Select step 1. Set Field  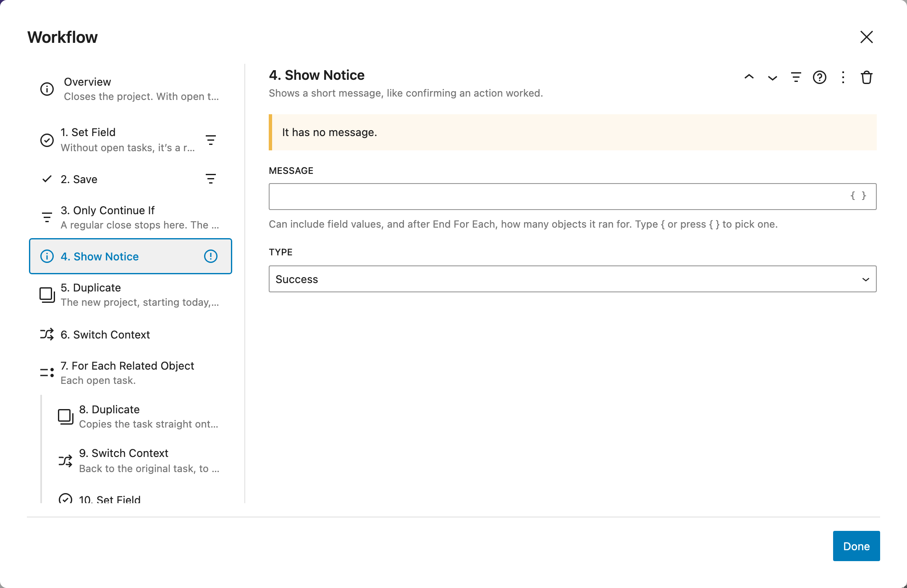pyautogui.click(x=130, y=140)
